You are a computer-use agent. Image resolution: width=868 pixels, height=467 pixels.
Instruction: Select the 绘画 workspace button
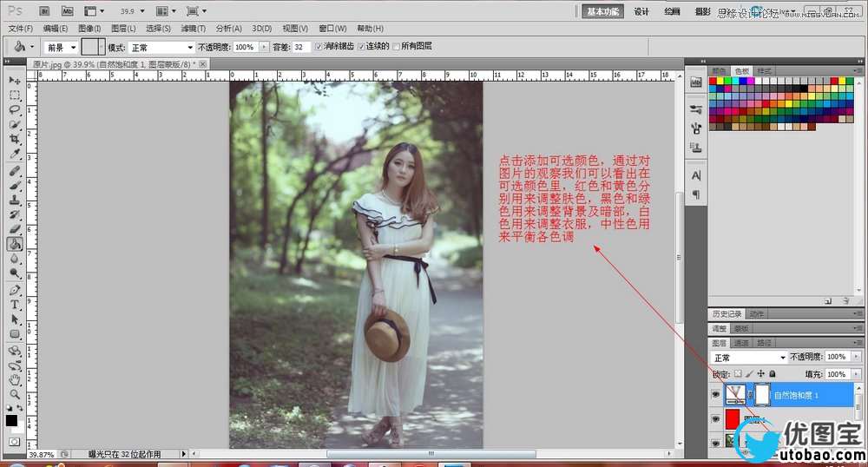[x=672, y=11]
